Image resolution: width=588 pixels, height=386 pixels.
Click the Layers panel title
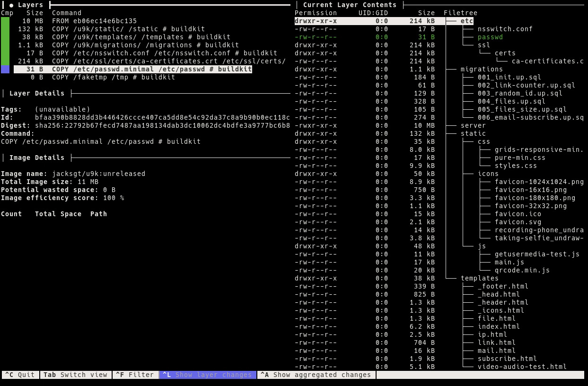click(30, 5)
